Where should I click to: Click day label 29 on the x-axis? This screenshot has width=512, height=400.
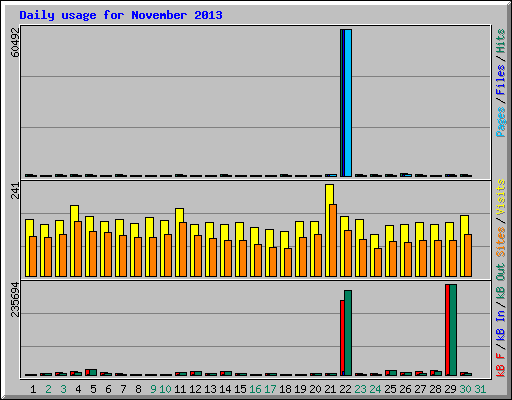pyautogui.click(x=450, y=389)
